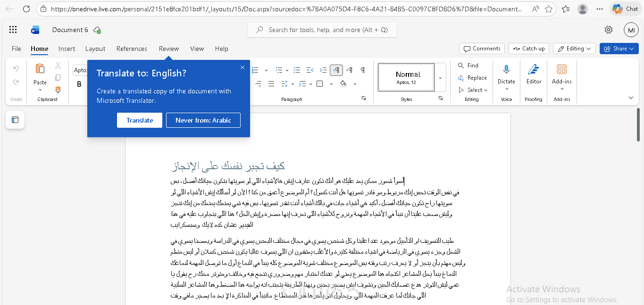Click the shading paint bucket color
This screenshot has height=305, width=644.
coord(343,84)
